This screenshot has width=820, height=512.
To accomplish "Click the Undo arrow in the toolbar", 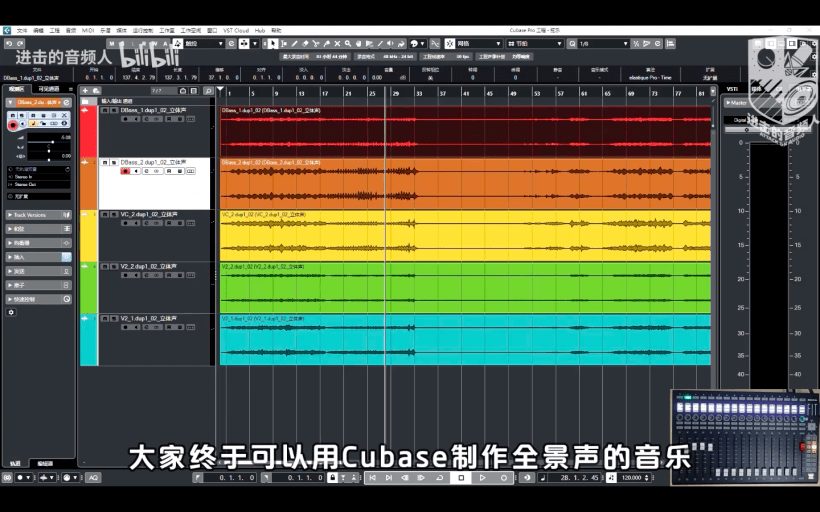I will [x=9, y=44].
